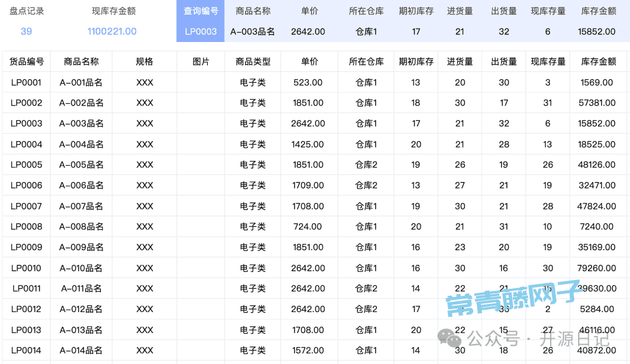Click unit price 1572.00

tap(308, 351)
